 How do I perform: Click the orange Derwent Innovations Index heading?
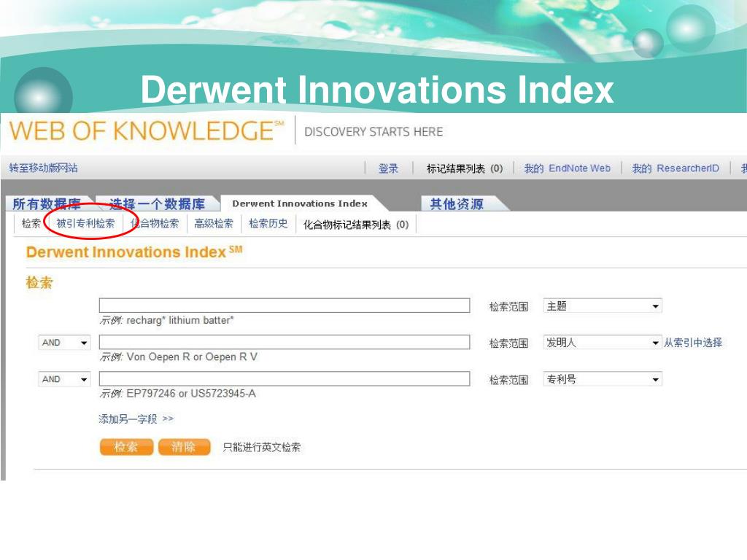134,252
